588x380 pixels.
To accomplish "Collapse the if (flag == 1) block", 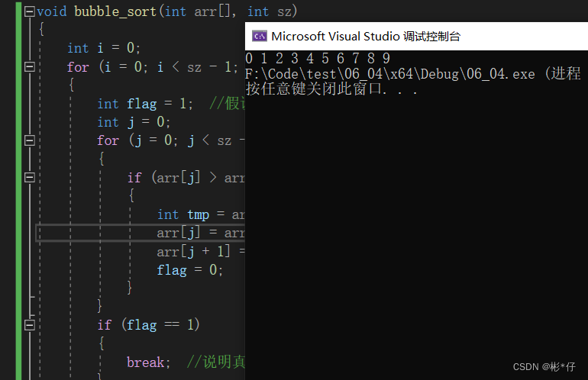I will (x=30, y=325).
